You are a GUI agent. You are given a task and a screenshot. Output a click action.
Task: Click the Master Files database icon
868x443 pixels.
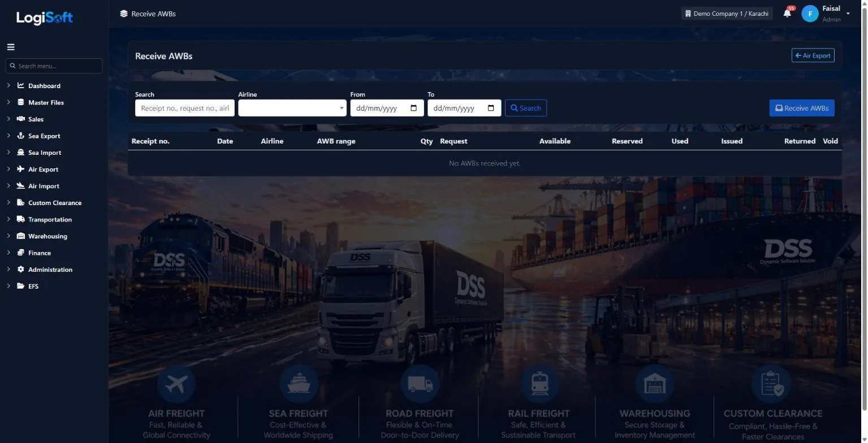point(21,102)
